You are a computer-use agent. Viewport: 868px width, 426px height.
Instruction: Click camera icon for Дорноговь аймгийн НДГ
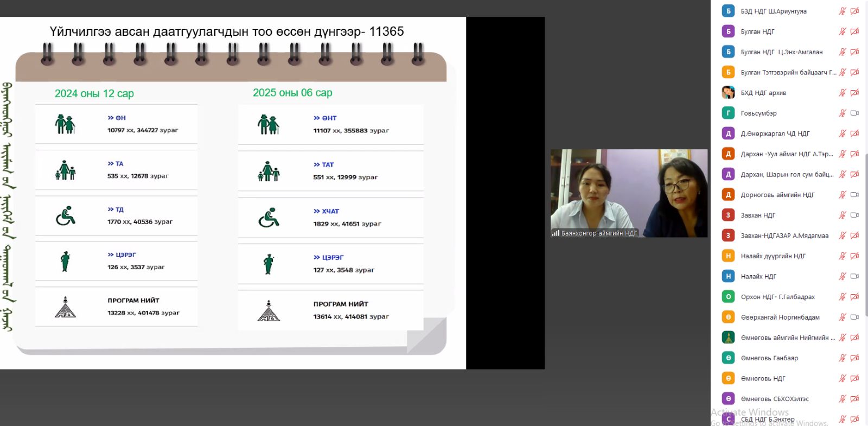point(854,195)
